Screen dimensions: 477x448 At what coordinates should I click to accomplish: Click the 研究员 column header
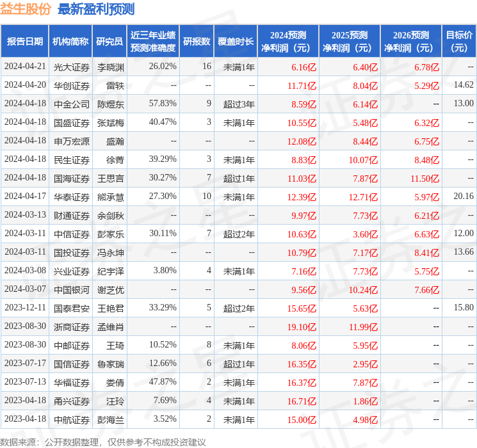(x=109, y=41)
